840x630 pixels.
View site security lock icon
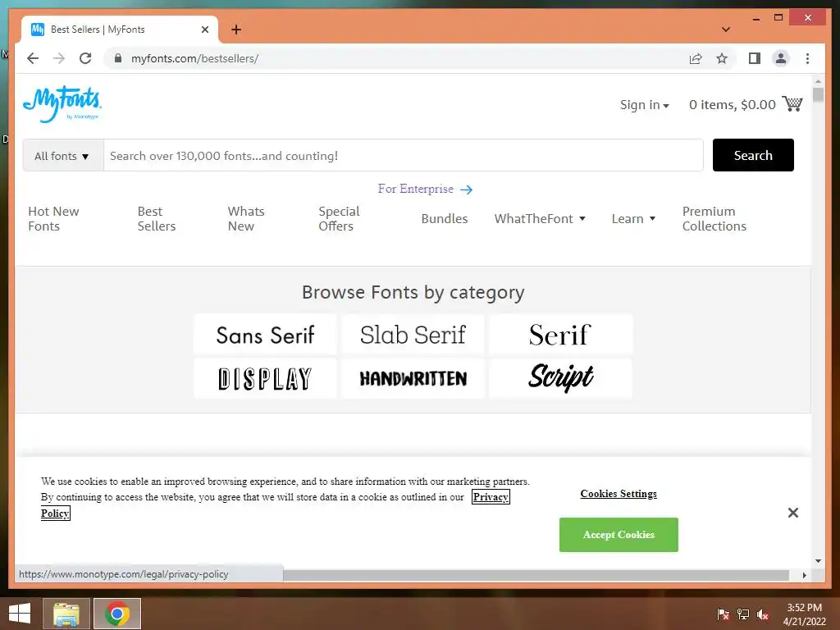[118, 58]
